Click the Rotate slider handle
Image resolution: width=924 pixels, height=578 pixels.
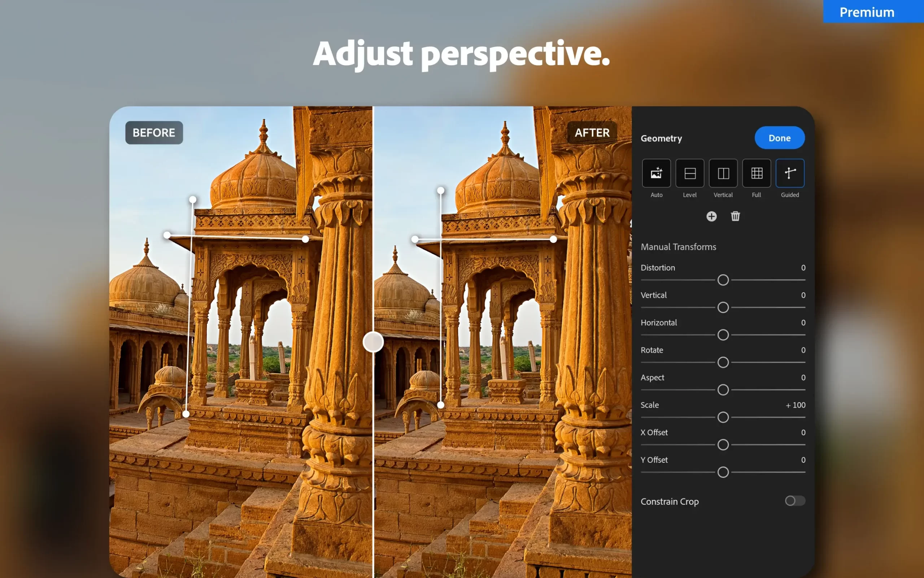click(723, 362)
